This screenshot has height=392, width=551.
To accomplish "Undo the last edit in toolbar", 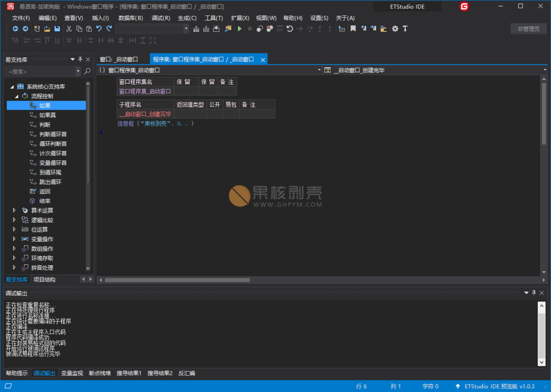I will 99,29.
